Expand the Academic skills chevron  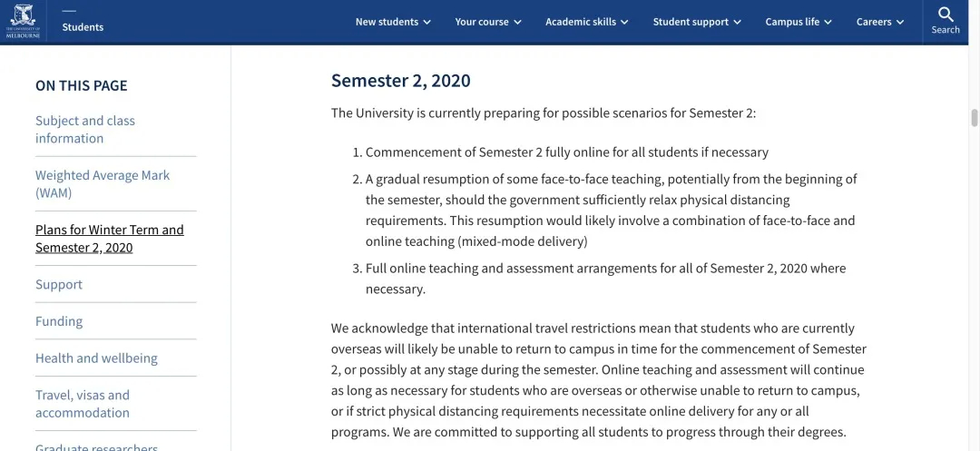pyautogui.click(x=624, y=22)
